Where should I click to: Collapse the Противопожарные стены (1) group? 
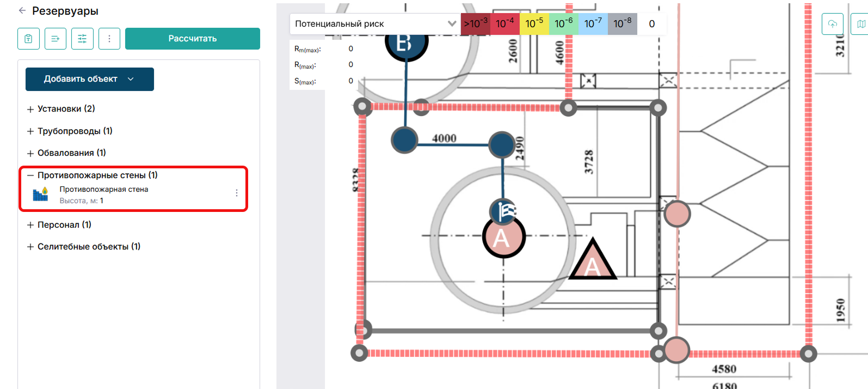click(x=92, y=175)
